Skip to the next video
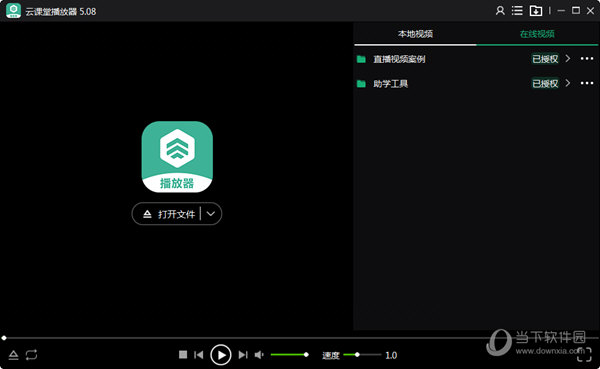 [x=243, y=355]
